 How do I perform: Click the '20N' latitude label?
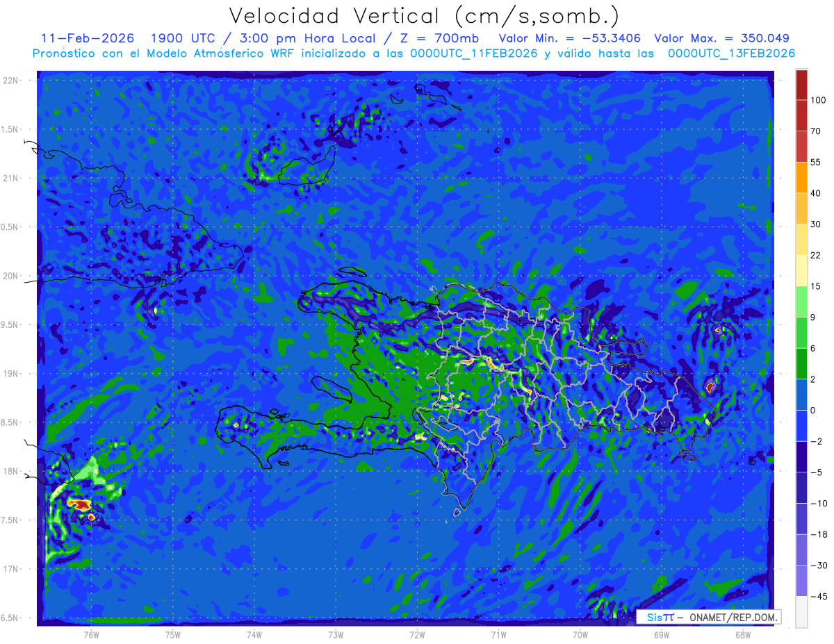point(12,276)
